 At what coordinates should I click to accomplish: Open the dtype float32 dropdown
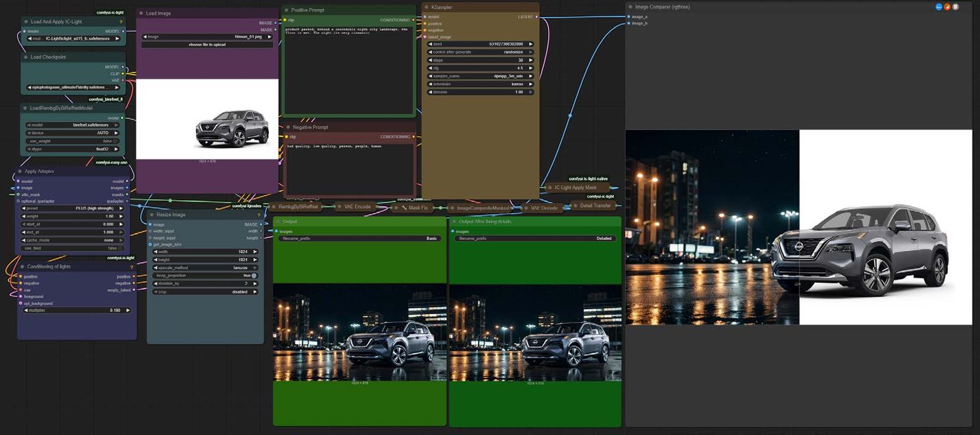73,148
